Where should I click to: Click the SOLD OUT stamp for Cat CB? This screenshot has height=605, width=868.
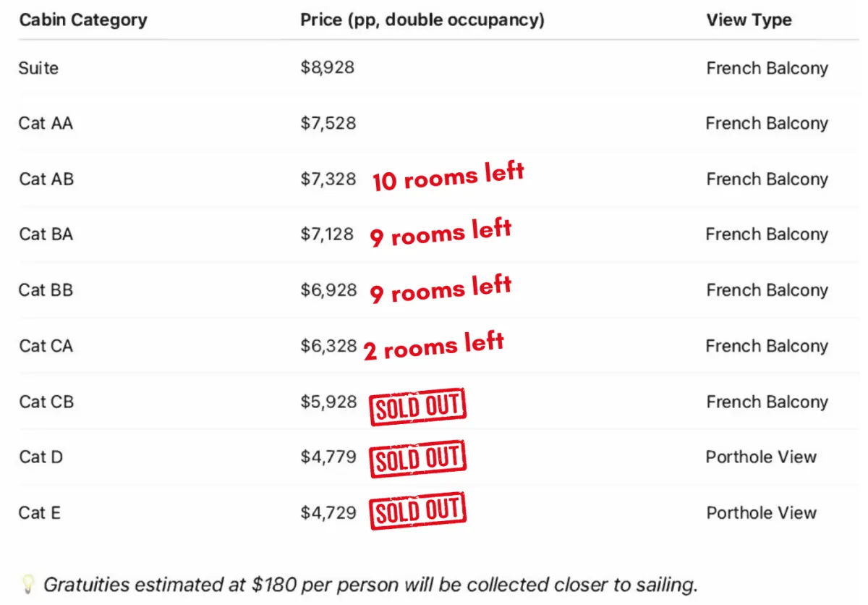[418, 406]
